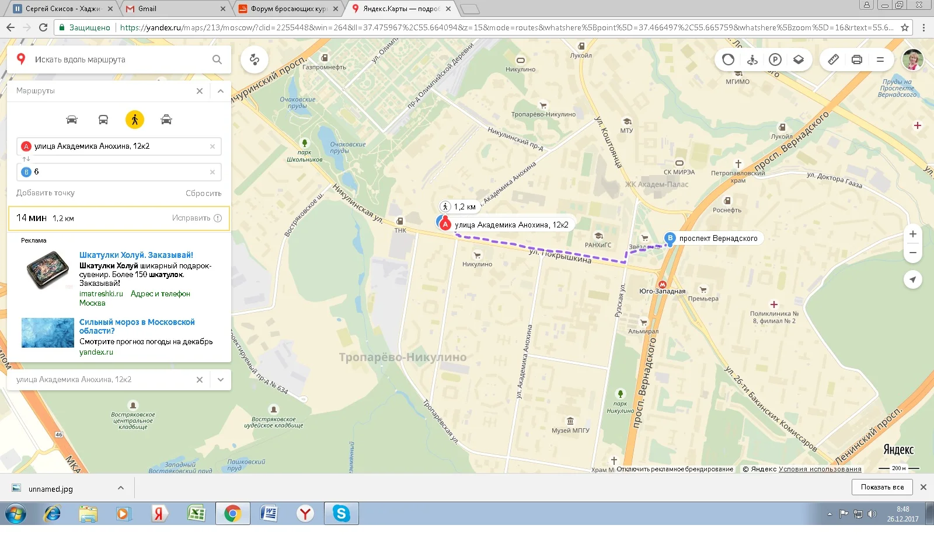Click the search magnifier icon
The image size is (934, 560).
(217, 60)
